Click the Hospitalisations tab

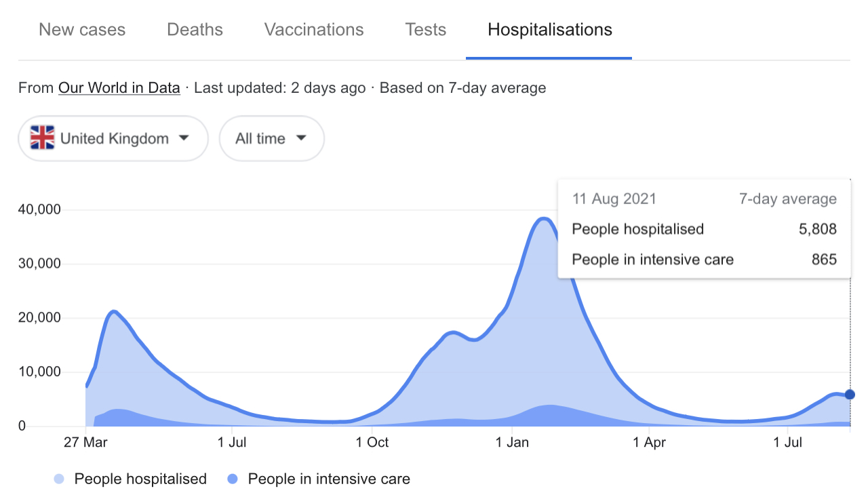coord(550,30)
